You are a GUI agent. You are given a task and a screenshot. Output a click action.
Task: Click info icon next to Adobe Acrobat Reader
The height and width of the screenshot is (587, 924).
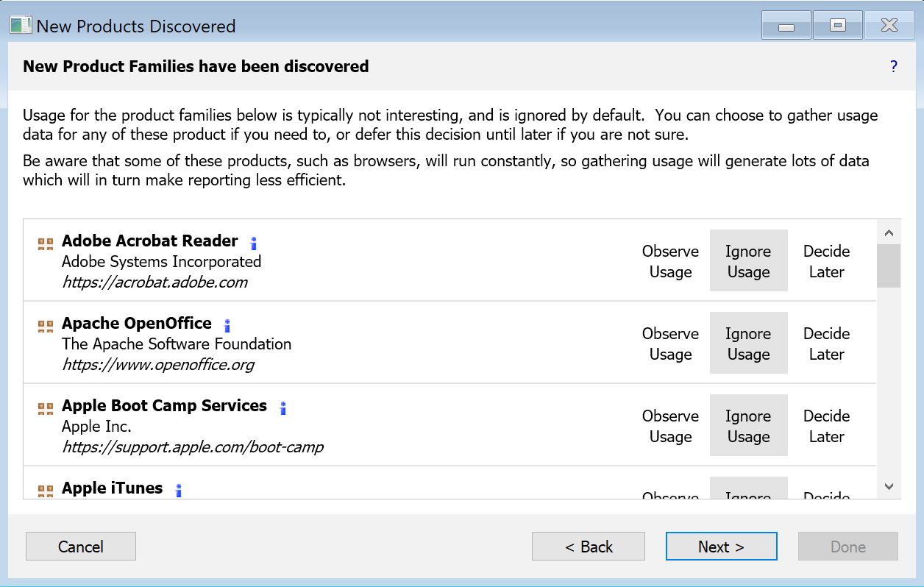[x=254, y=243]
